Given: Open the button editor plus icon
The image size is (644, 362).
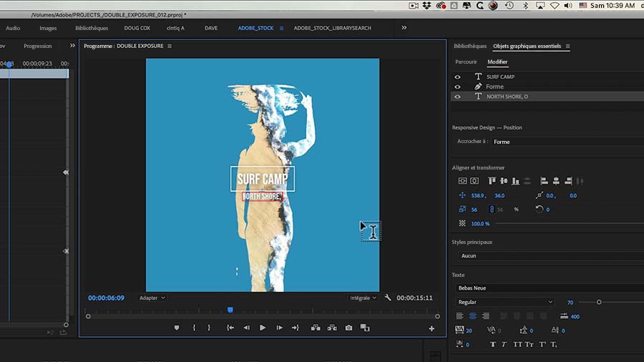Looking at the screenshot, I should point(431,328).
